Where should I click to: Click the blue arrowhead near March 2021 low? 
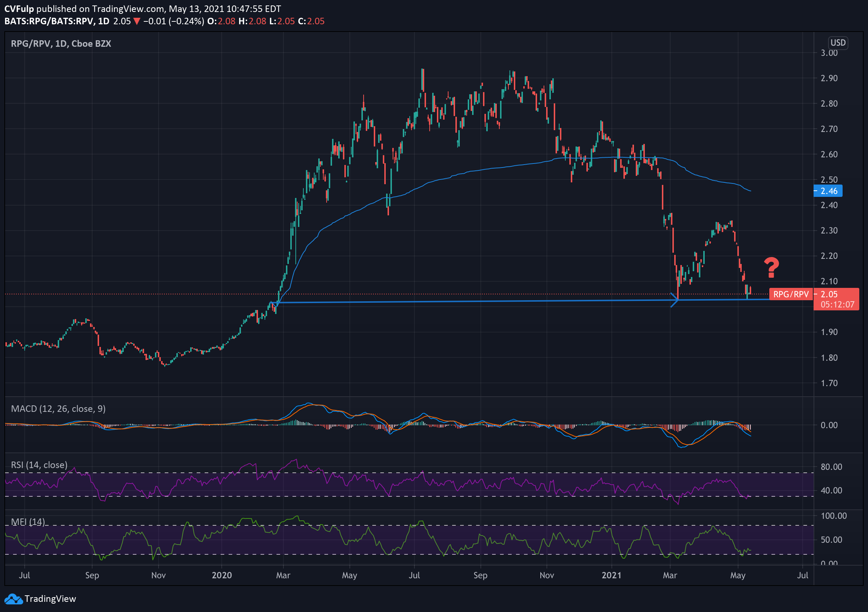(x=675, y=300)
